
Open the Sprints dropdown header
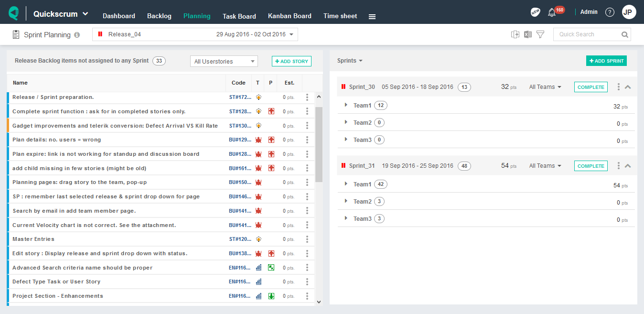click(x=350, y=61)
